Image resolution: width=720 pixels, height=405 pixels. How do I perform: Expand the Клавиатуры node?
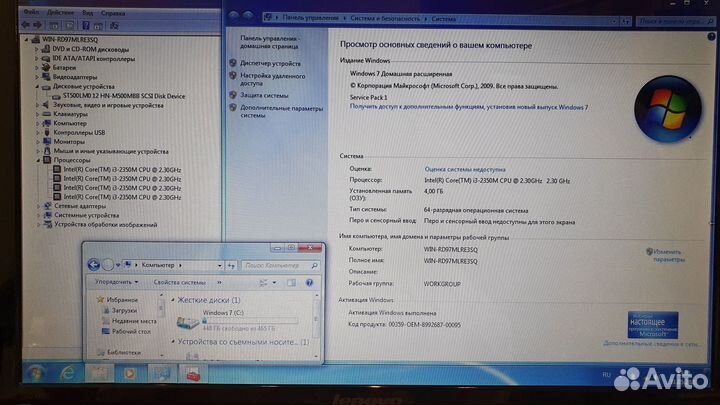click(37, 114)
